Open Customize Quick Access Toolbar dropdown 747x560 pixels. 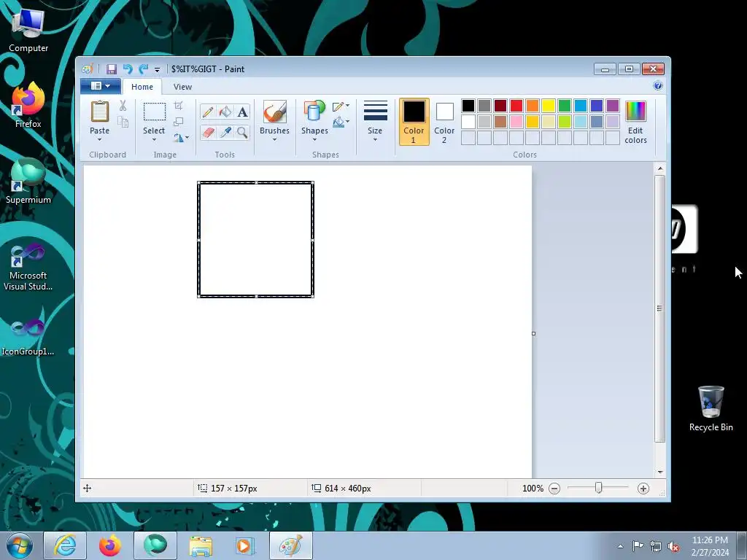pos(157,69)
